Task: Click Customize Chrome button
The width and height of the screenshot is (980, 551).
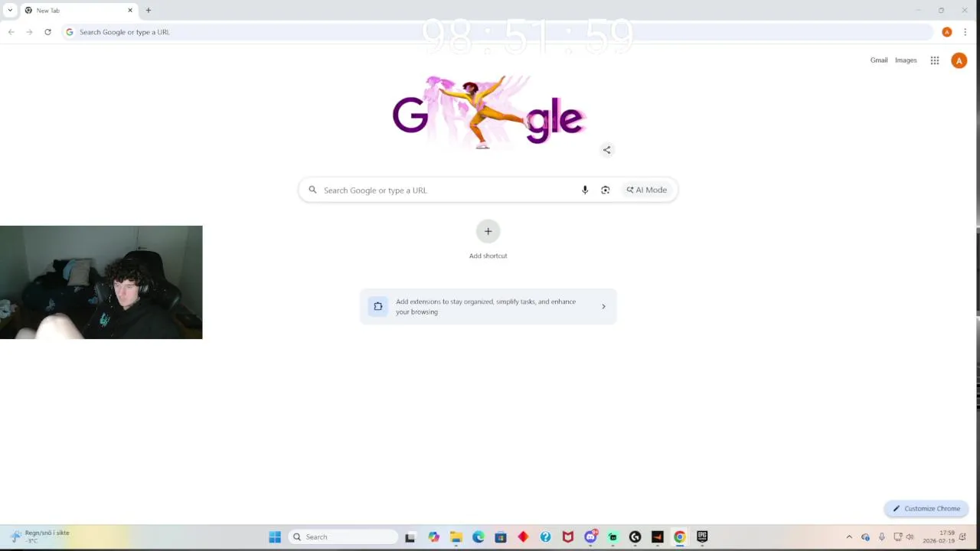Action: coord(926,508)
